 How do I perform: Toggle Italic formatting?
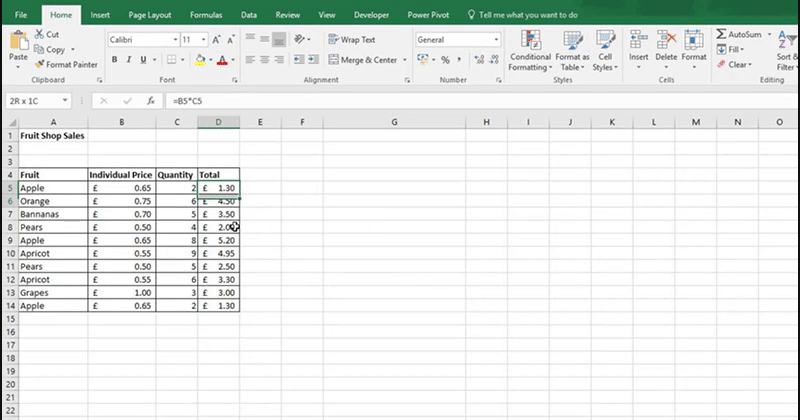[x=129, y=60]
